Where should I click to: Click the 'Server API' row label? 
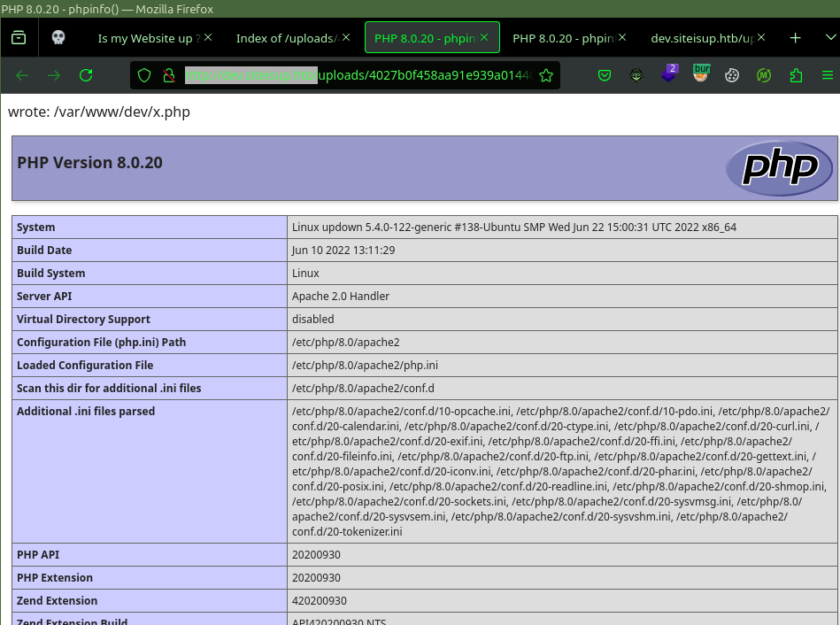tap(44, 297)
